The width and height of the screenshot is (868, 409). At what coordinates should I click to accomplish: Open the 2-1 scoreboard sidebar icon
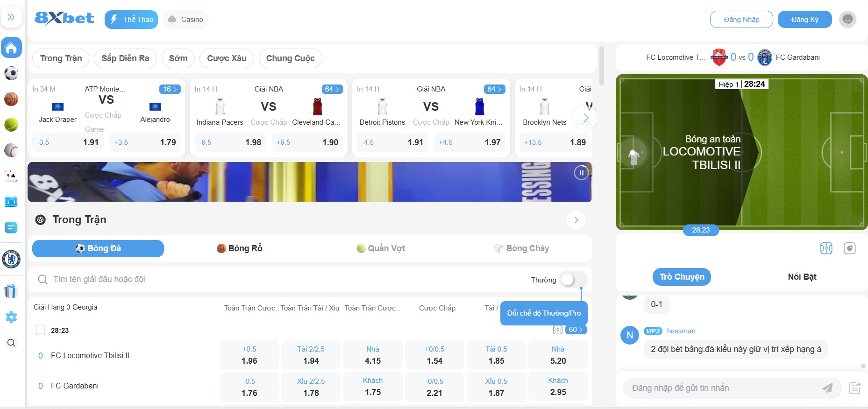pyautogui.click(x=11, y=202)
